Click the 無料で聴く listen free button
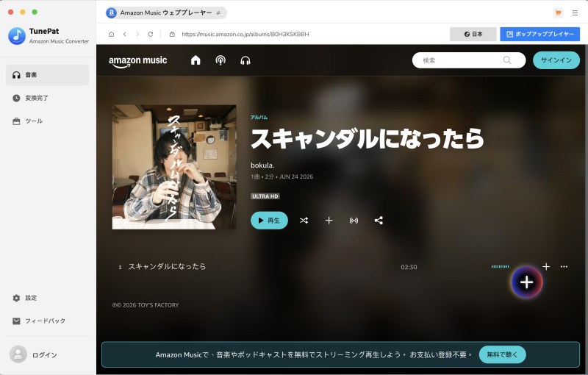This screenshot has width=588, height=375. [503, 354]
